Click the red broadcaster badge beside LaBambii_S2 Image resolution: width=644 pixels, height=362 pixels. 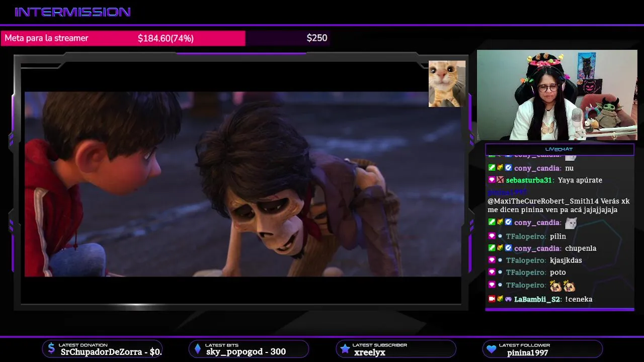[x=492, y=299]
